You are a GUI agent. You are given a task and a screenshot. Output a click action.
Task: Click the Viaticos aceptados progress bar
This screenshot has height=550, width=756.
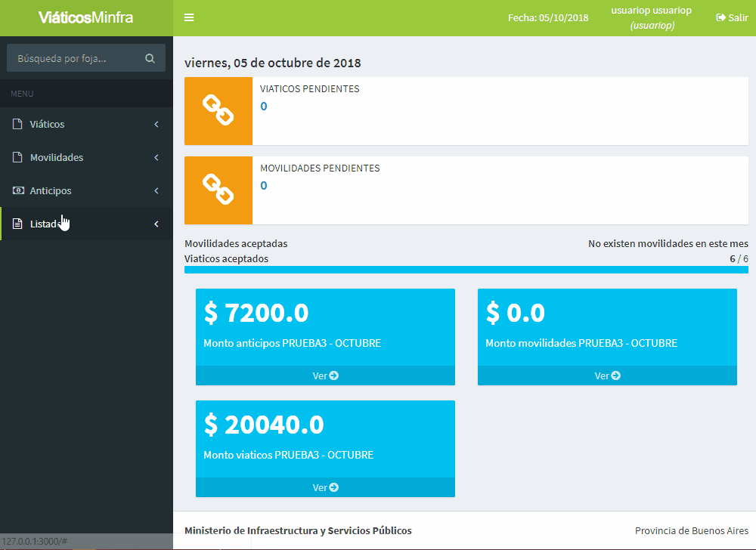(466, 270)
